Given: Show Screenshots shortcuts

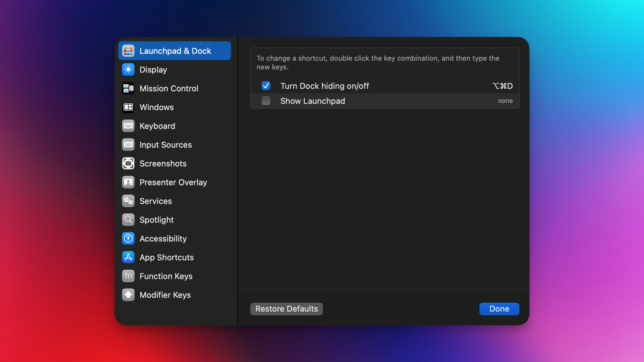Looking at the screenshot, I should point(175,164).
